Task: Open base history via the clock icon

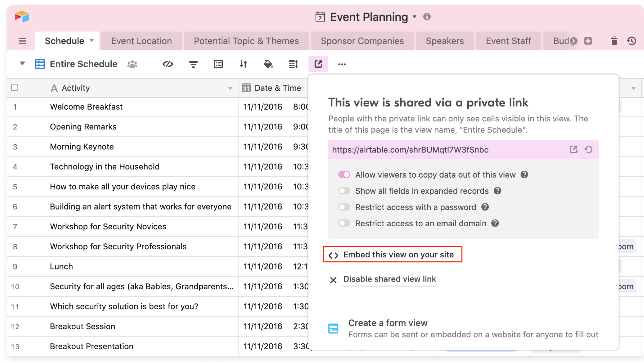Action: [x=632, y=41]
